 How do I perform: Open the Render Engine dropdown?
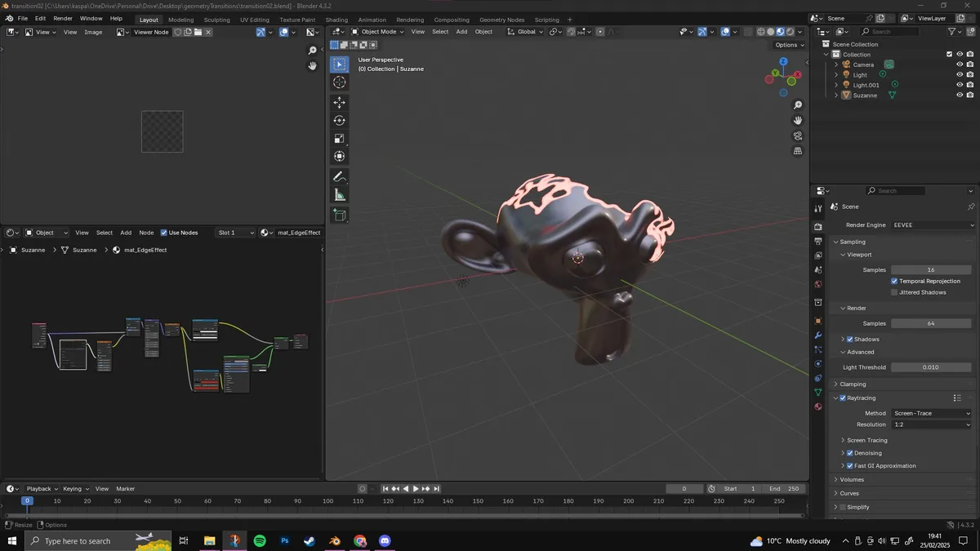click(933, 224)
